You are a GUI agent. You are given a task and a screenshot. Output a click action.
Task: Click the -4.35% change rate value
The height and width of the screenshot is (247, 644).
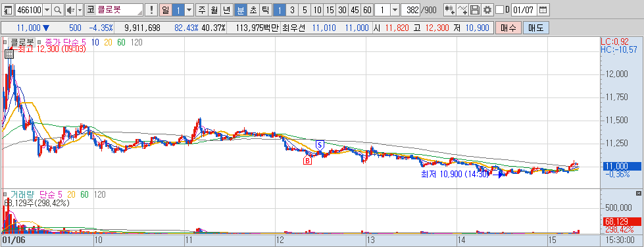click(x=101, y=28)
